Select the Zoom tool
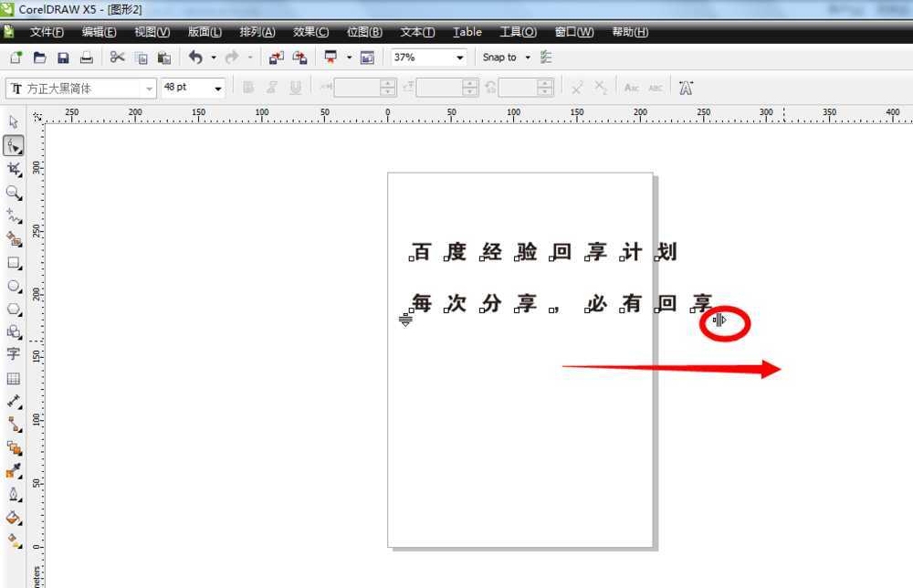The image size is (913, 588). (13, 193)
